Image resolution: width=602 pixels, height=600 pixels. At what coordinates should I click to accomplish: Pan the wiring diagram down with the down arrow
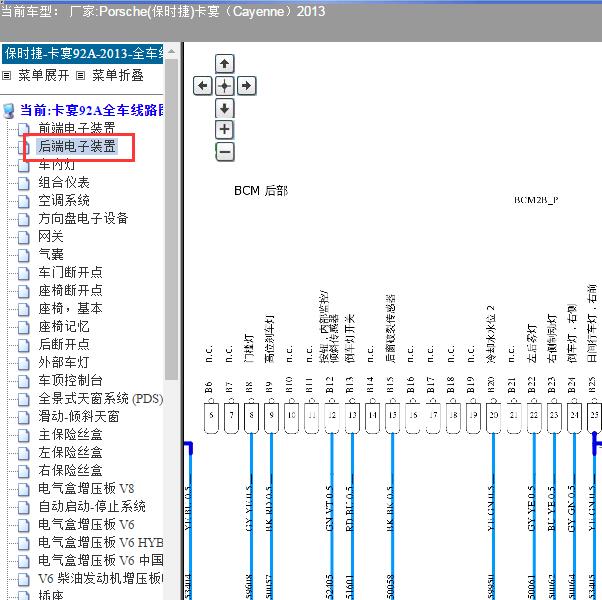(225, 108)
